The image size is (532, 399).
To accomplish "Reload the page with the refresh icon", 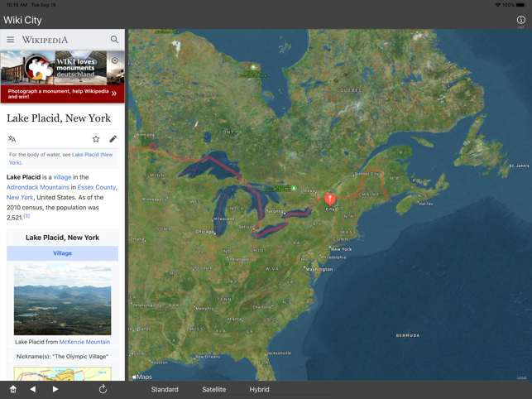I will click(103, 389).
